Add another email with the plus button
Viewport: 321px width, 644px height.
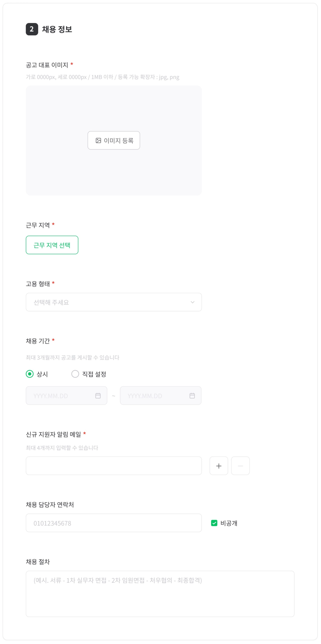point(219,466)
